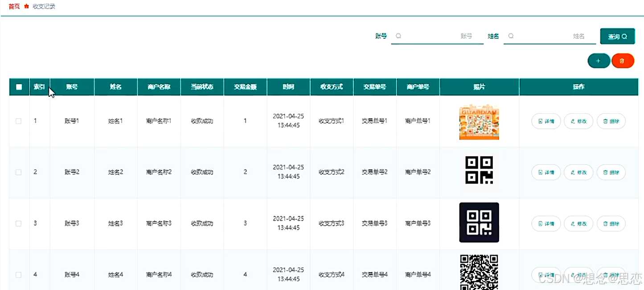Click the 收支方式1 cell

(x=332, y=121)
